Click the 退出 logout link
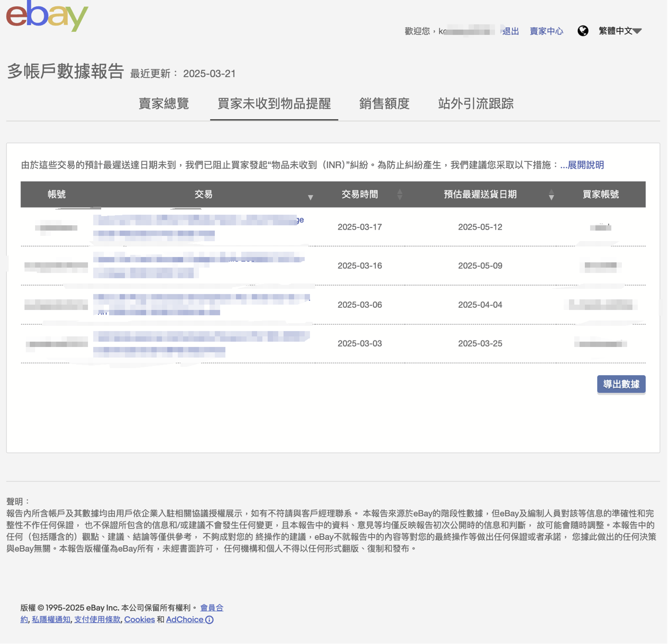 (511, 31)
